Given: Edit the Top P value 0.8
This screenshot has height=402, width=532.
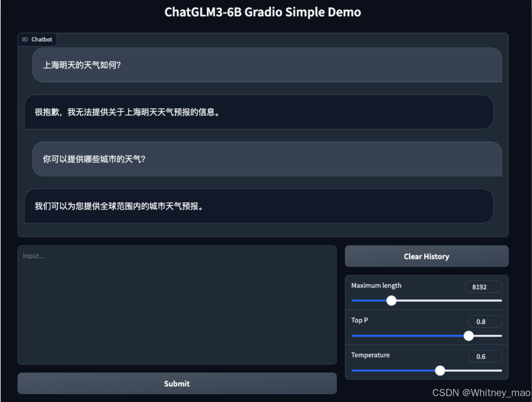Looking at the screenshot, I should [x=485, y=321].
